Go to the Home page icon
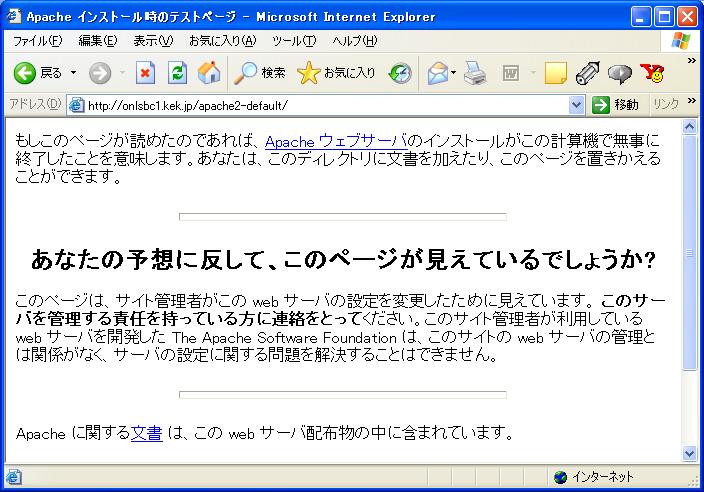Screen dimensions: 704x492 (209, 73)
